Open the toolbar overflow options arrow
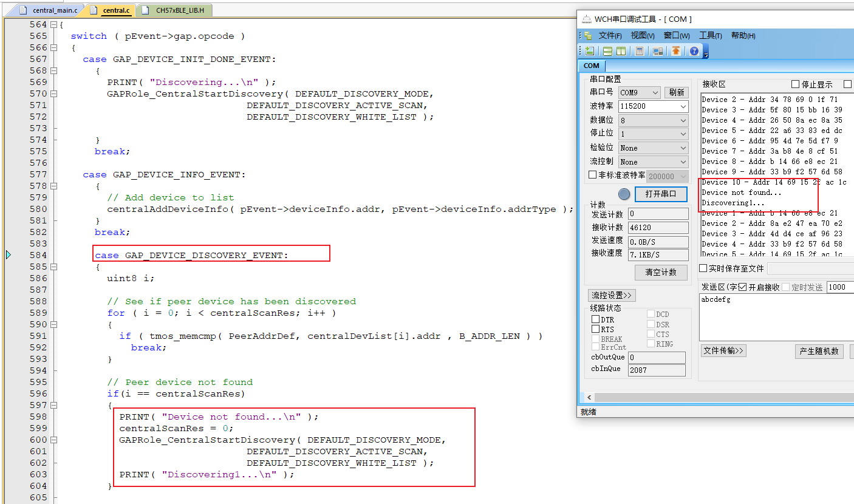The height and width of the screenshot is (504, 854). (706, 55)
